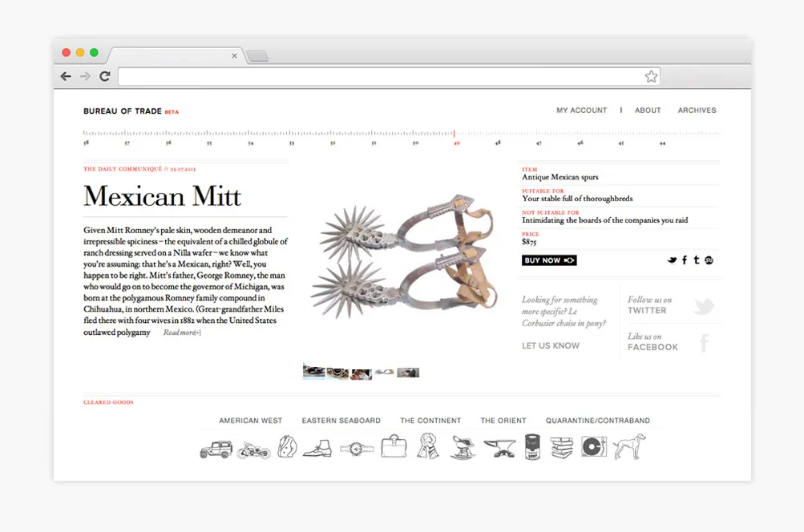This screenshot has width=804, height=532.
Task: Close the current browser tab
Action: pos(234,56)
